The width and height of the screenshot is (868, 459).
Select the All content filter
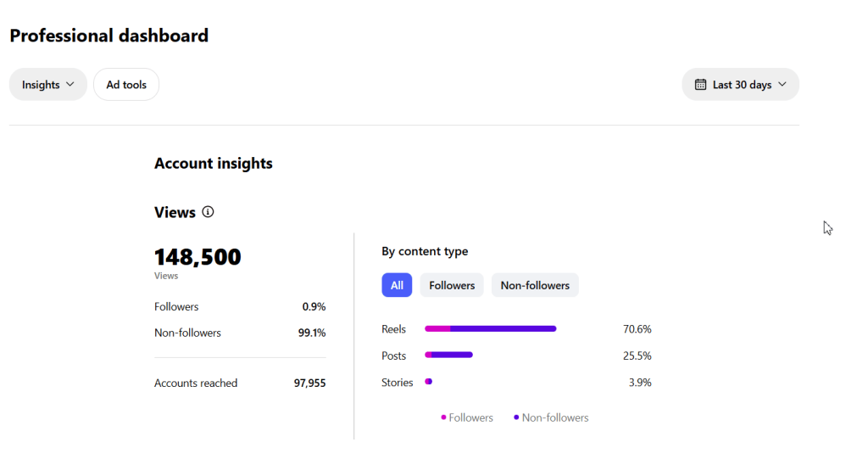click(397, 285)
